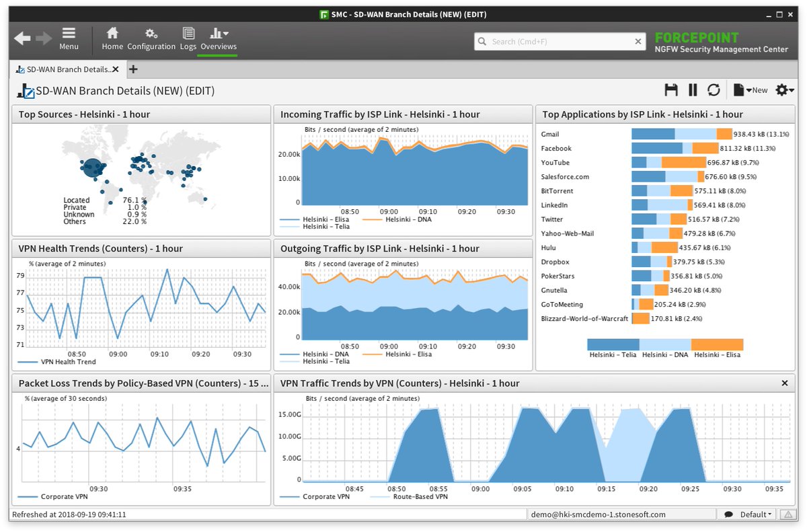
Task: Open the Default dropdown in status bar
Action: (x=756, y=515)
